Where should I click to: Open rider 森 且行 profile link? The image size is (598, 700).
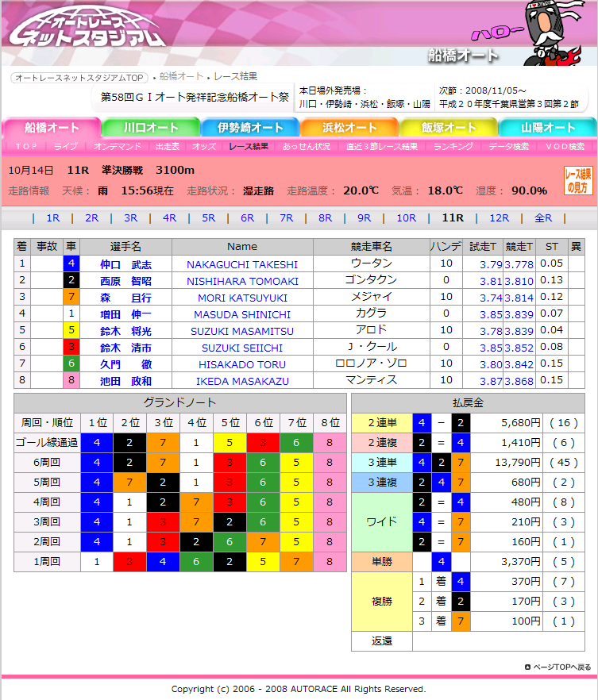tap(125, 298)
